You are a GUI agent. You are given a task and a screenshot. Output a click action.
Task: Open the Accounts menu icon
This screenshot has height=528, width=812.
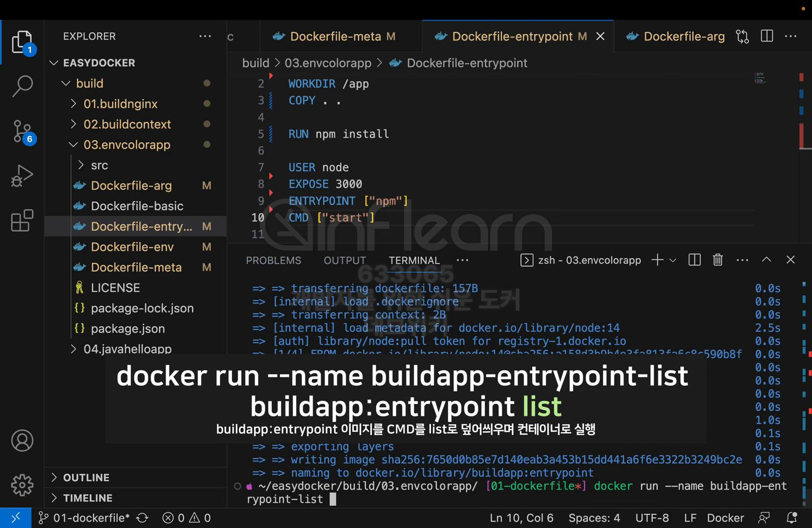(22, 440)
